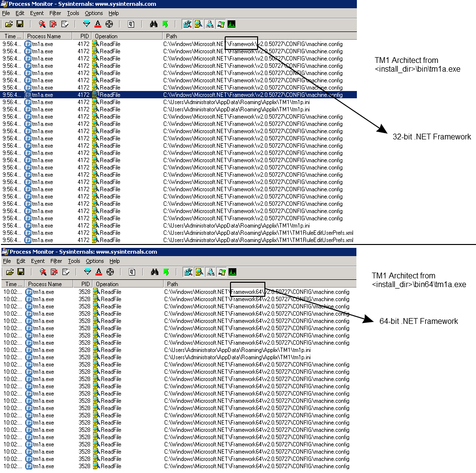
Task: Click toolbar properties icon before binoculars, bottom window
Action: point(132,272)
